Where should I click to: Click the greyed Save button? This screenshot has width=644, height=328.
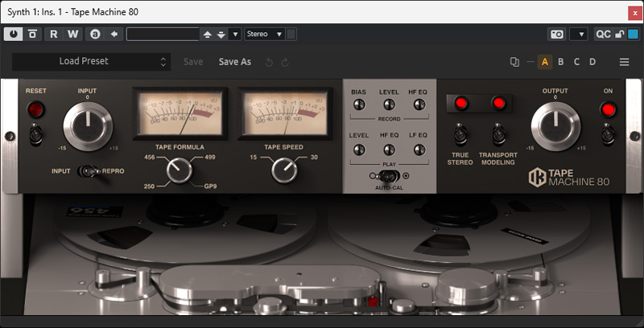(193, 62)
